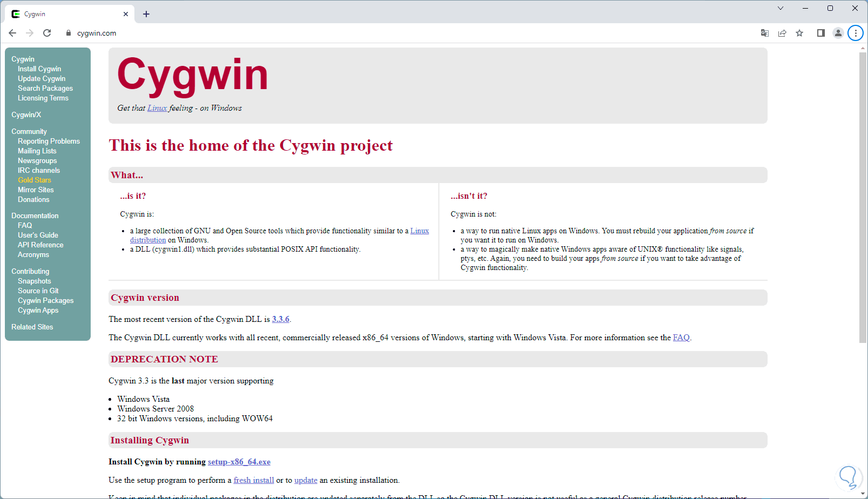This screenshot has width=868, height=499.
Task: Go to Update Cygwin page
Action: click(x=42, y=79)
